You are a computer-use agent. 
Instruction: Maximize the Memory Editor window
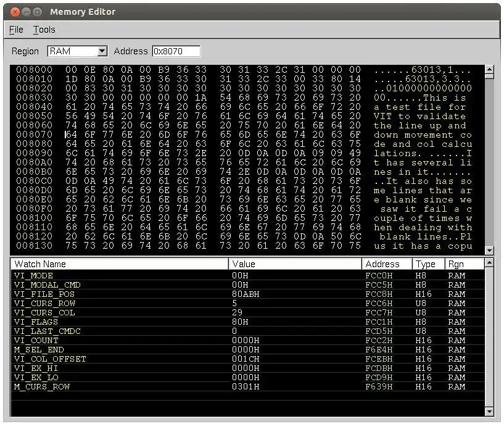38,12
